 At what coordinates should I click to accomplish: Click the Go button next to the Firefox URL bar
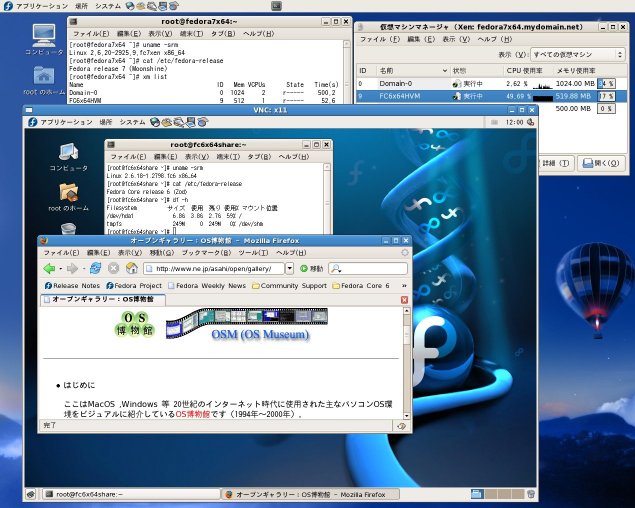pos(311,268)
